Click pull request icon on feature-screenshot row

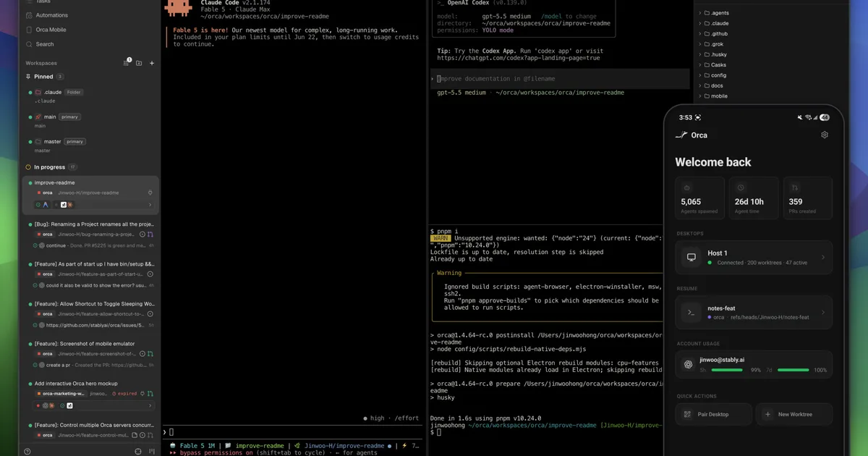(150, 354)
